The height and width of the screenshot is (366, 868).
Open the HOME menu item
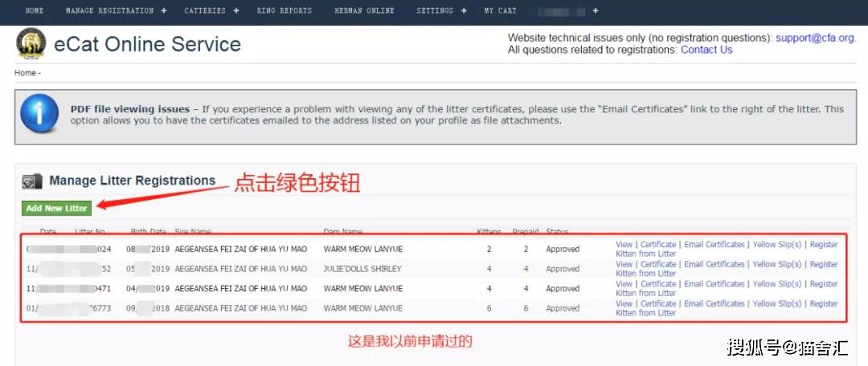35,10
